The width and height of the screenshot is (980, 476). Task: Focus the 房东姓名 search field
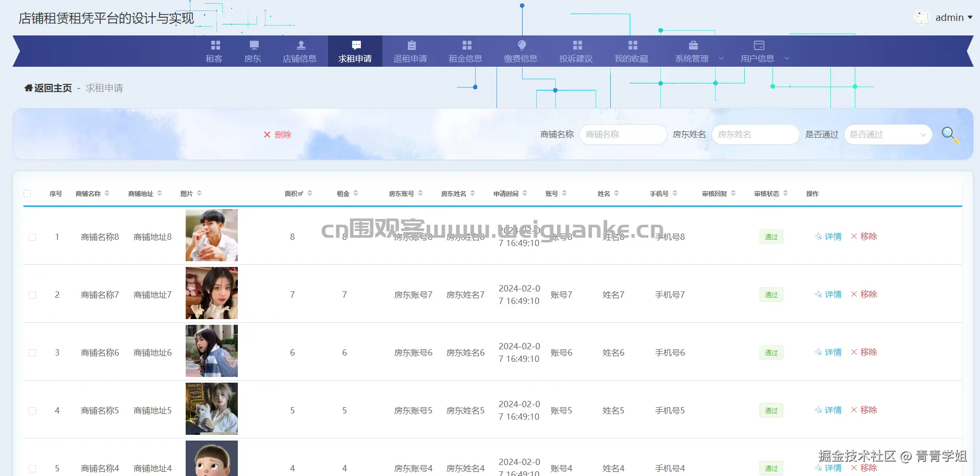tap(755, 135)
